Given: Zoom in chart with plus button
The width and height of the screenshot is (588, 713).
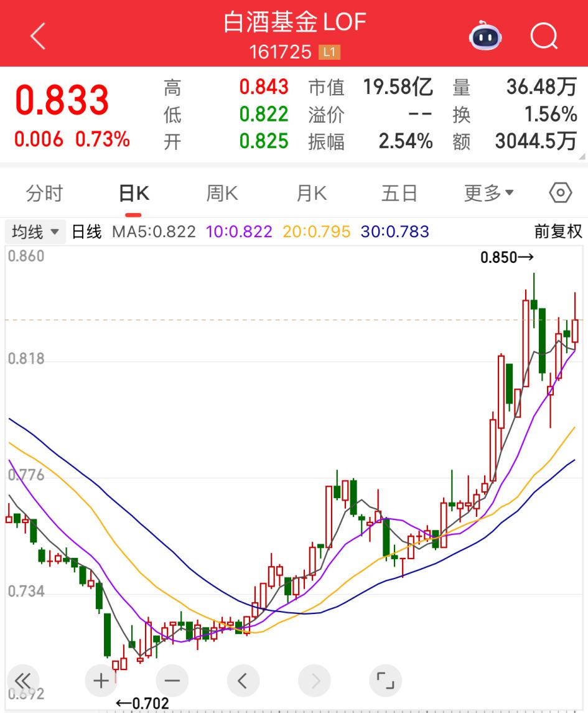Looking at the screenshot, I should click(101, 680).
